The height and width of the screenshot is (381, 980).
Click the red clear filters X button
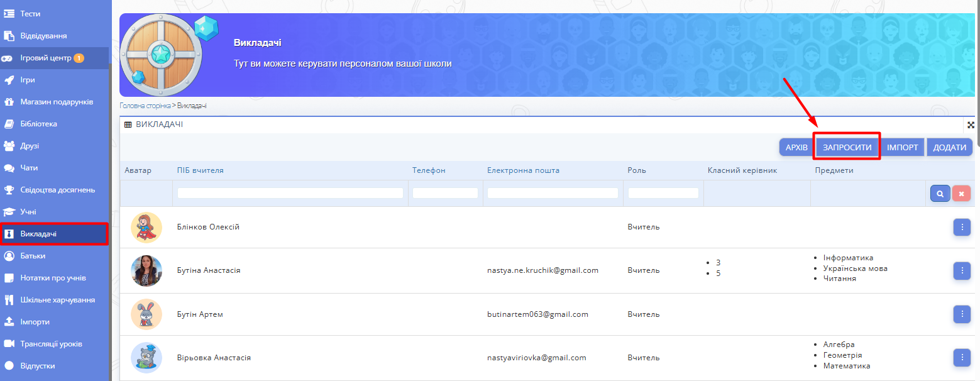point(961,194)
